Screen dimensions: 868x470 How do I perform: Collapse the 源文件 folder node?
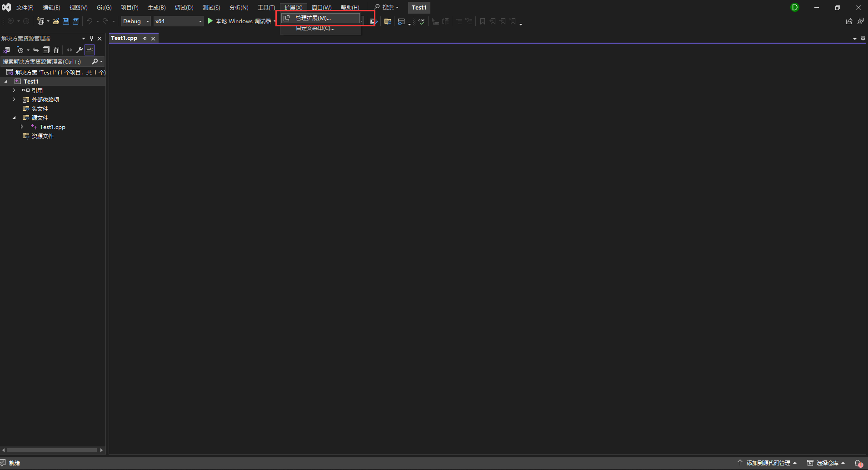click(14, 118)
